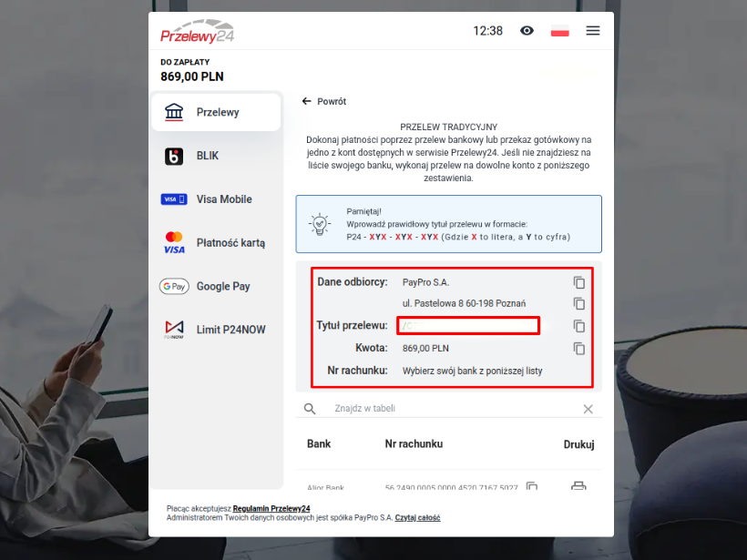Go back using the Powrót link

pyautogui.click(x=324, y=101)
